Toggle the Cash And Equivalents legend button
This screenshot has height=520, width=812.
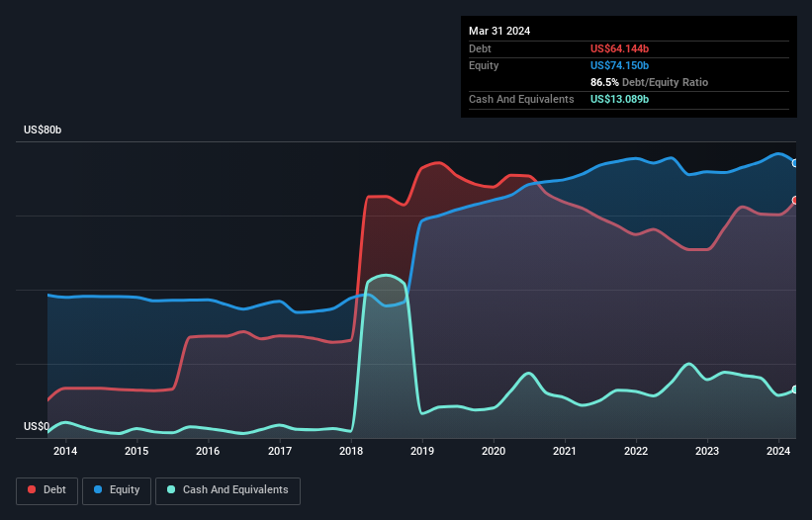coord(227,490)
